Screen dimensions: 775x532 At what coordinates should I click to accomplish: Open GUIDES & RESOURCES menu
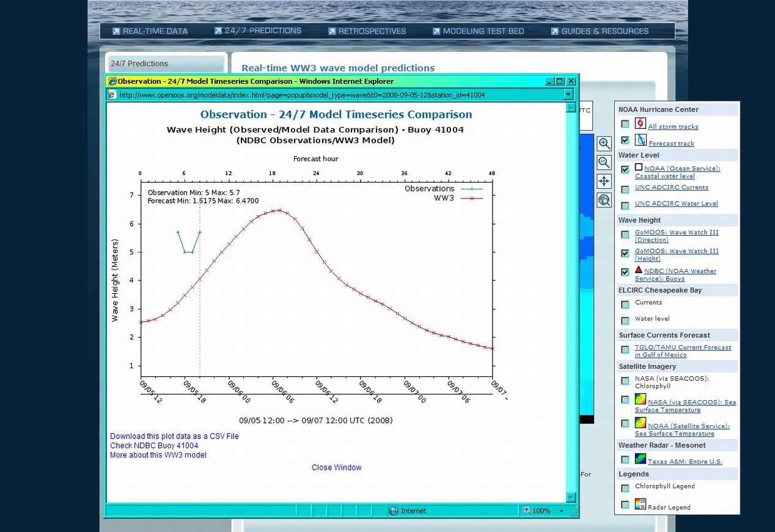[605, 31]
